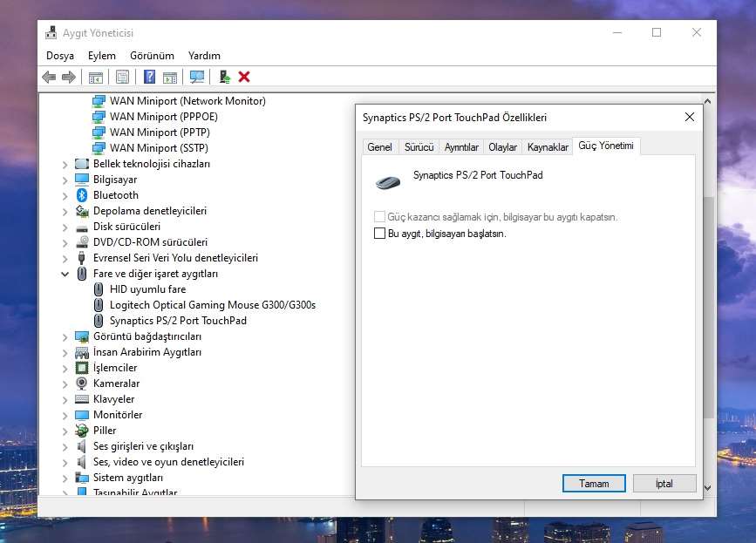Open the Görünüm menu
The height and width of the screenshot is (543, 756).
pos(152,55)
